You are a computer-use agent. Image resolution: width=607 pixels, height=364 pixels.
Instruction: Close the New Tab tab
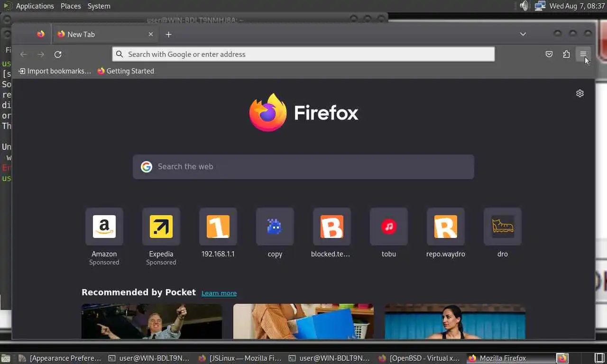pos(151,34)
